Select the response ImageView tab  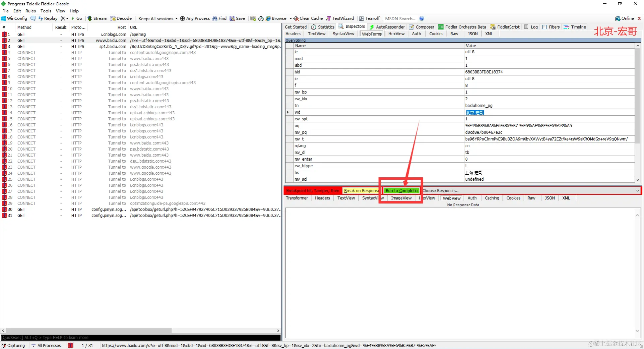click(401, 198)
